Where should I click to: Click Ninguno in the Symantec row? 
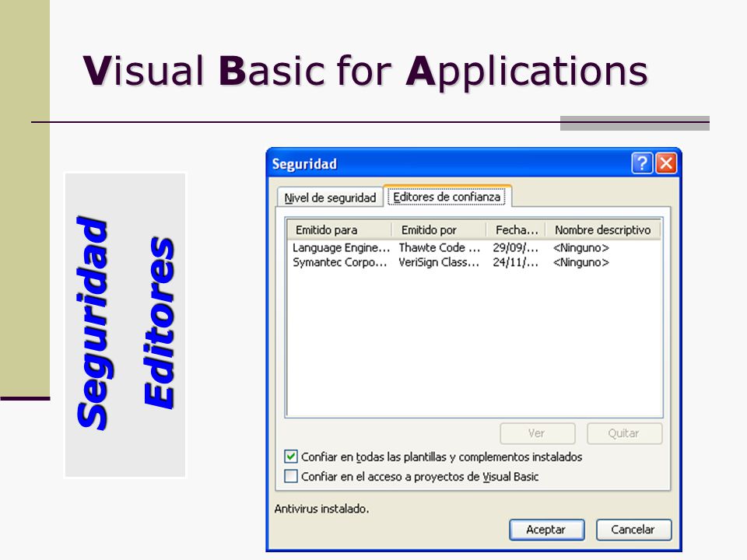[x=580, y=262]
